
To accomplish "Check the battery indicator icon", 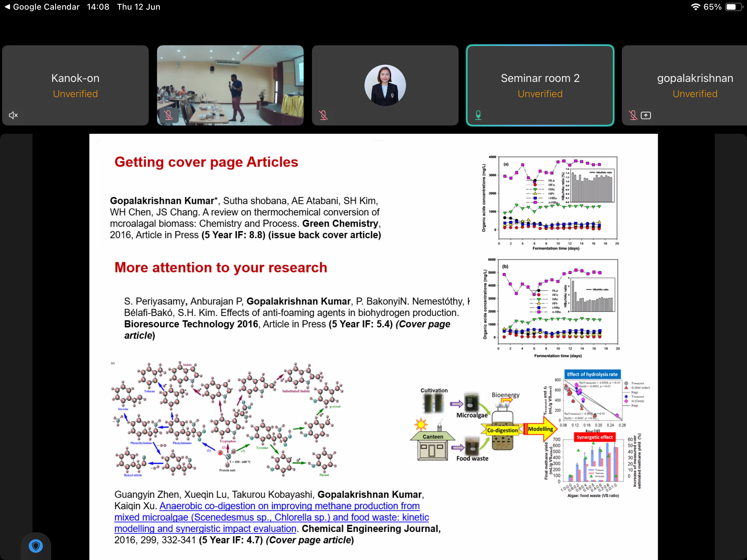I will tap(734, 7).
